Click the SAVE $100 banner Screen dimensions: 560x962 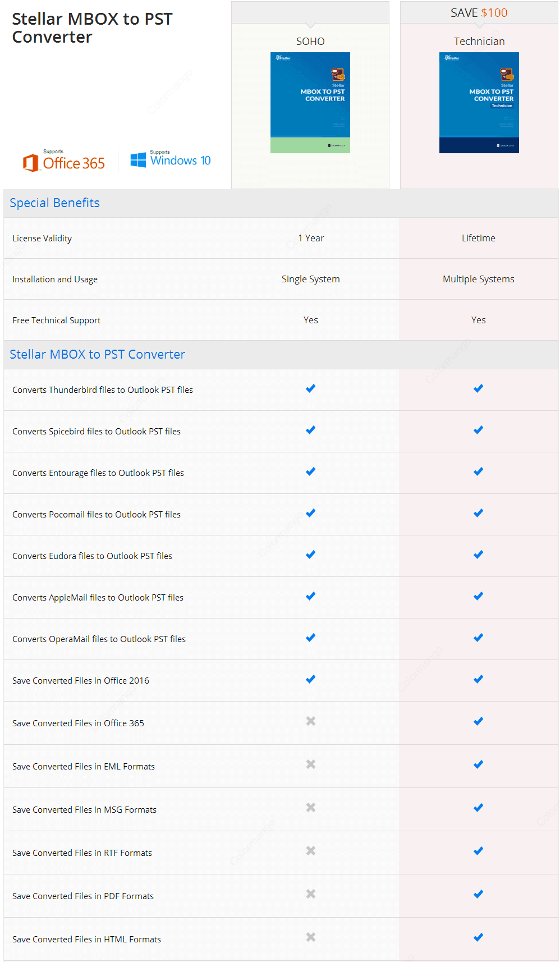click(x=479, y=12)
